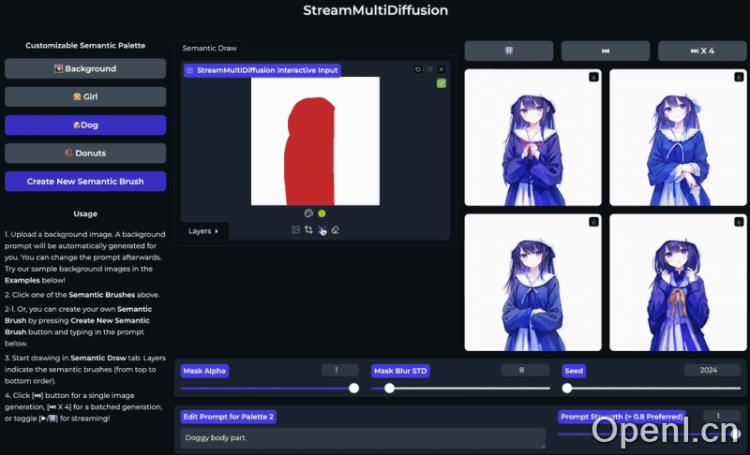
Task: Open the top-right generated girl image
Action: (678, 138)
